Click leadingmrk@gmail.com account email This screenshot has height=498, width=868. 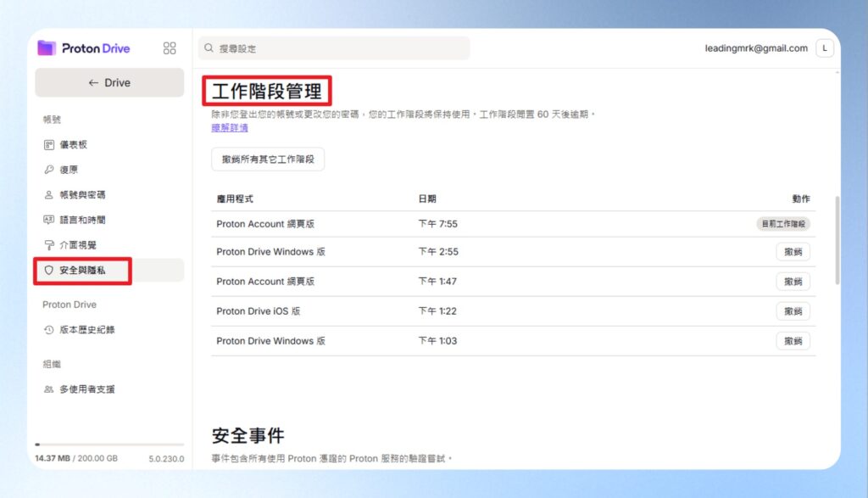(x=755, y=48)
